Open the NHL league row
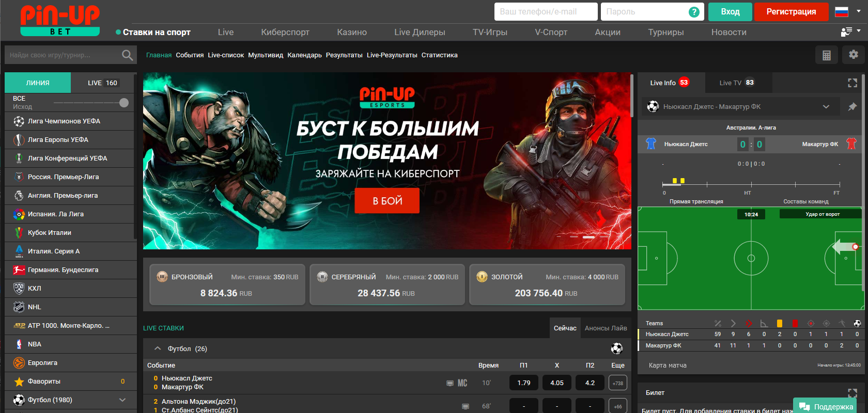 pyautogui.click(x=71, y=307)
